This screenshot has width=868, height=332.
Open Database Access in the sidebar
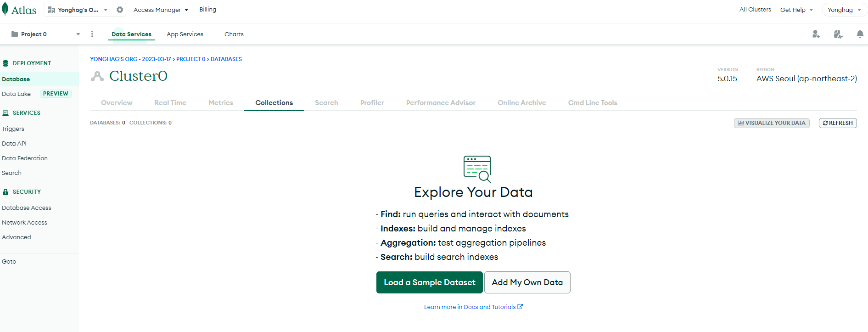click(27, 208)
